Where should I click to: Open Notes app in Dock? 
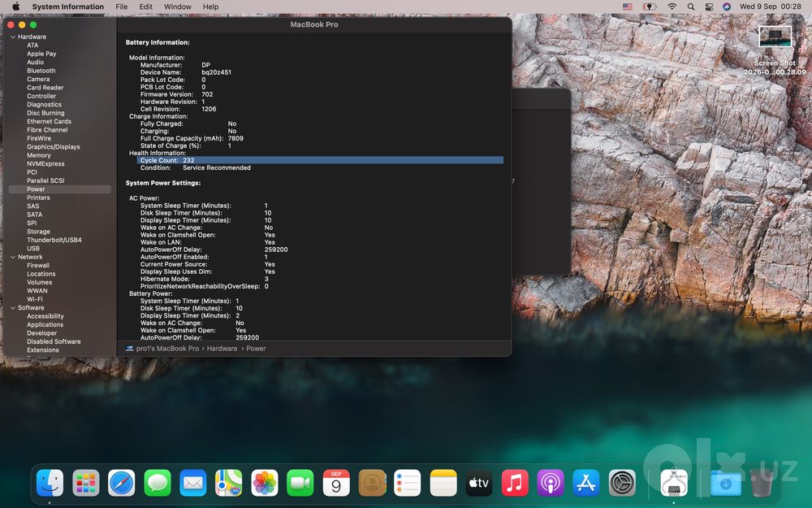tap(443, 483)
